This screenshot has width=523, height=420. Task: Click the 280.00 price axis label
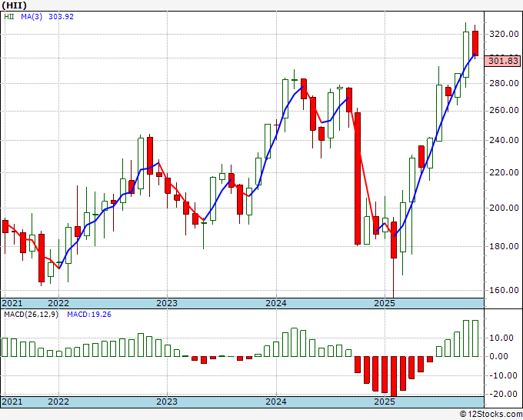[x=504, y=83]
